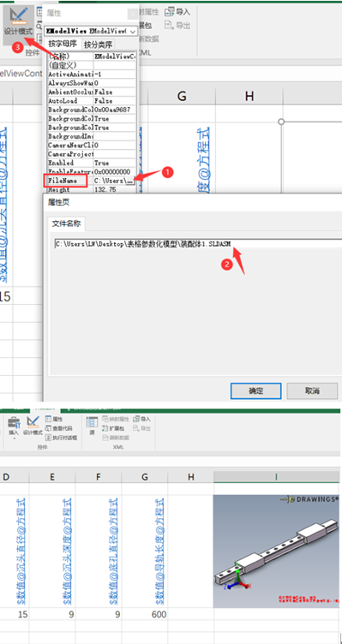Click 扩展包 in lower ribbon
342x644 pixels.
coord(113,428)
